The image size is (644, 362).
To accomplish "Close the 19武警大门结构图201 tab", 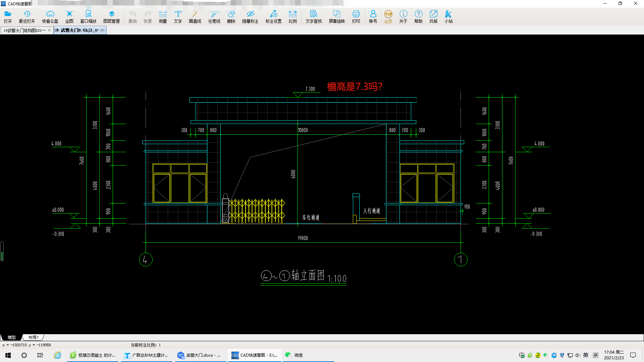I will [49, 30].
